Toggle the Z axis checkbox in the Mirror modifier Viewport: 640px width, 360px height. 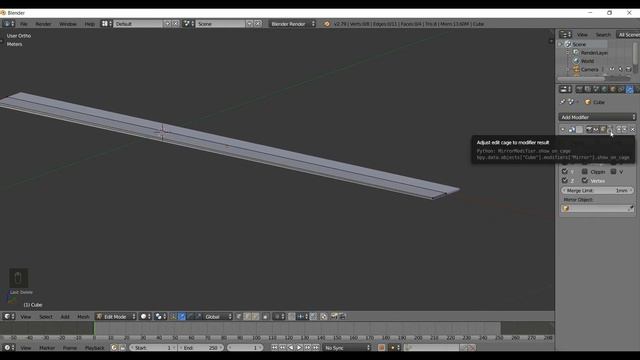point(565,180)
